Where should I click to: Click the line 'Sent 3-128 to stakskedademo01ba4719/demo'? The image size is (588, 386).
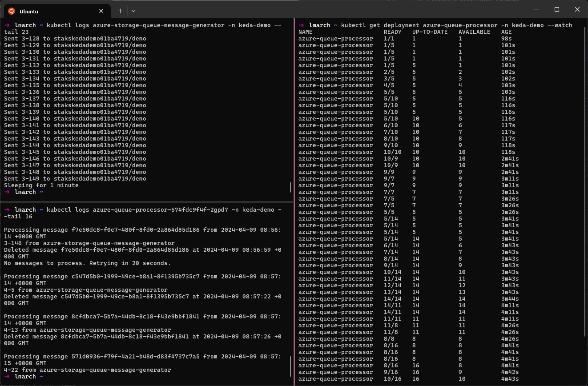(x=75, y=39)
